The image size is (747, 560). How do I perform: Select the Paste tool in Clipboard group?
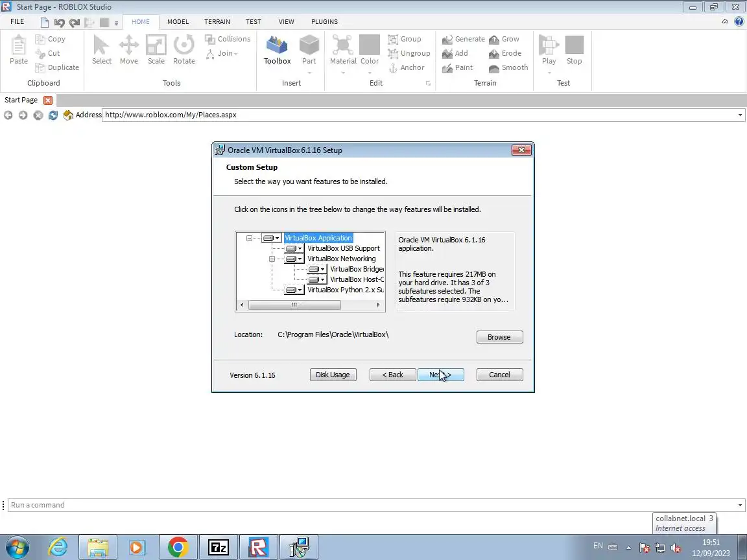(19, 49)
